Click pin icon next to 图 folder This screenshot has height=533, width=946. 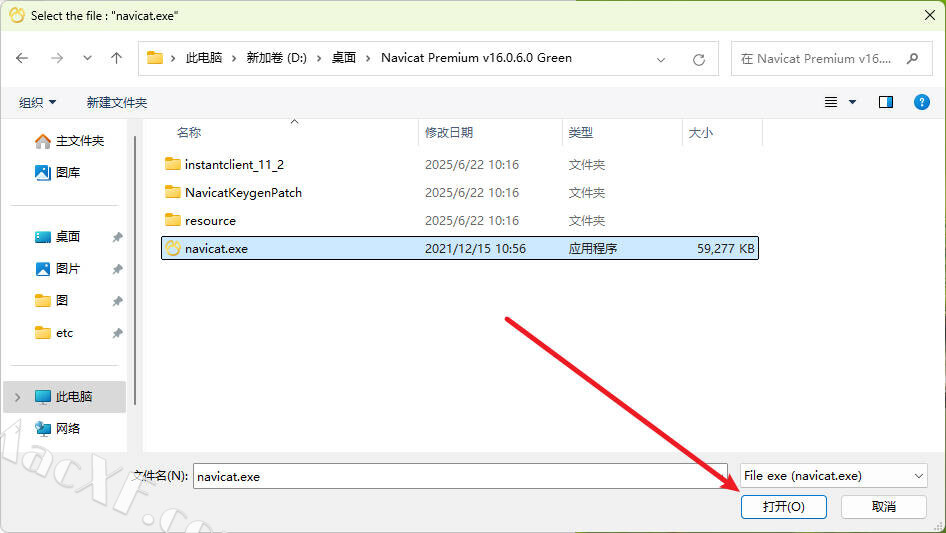point(118,301)
